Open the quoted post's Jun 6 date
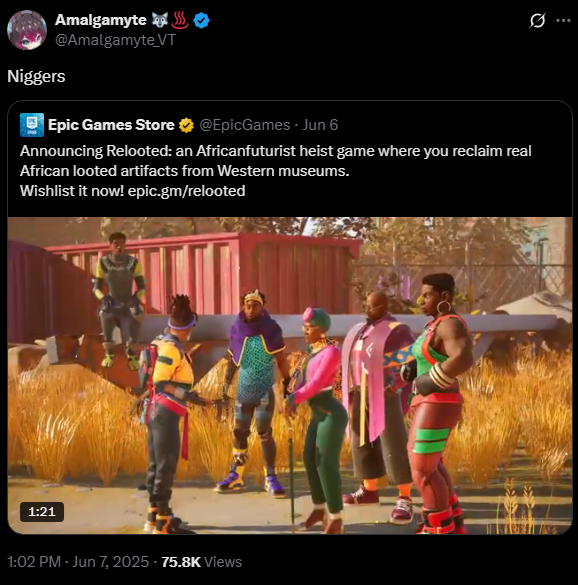578x585 pixels. point(320,125)
